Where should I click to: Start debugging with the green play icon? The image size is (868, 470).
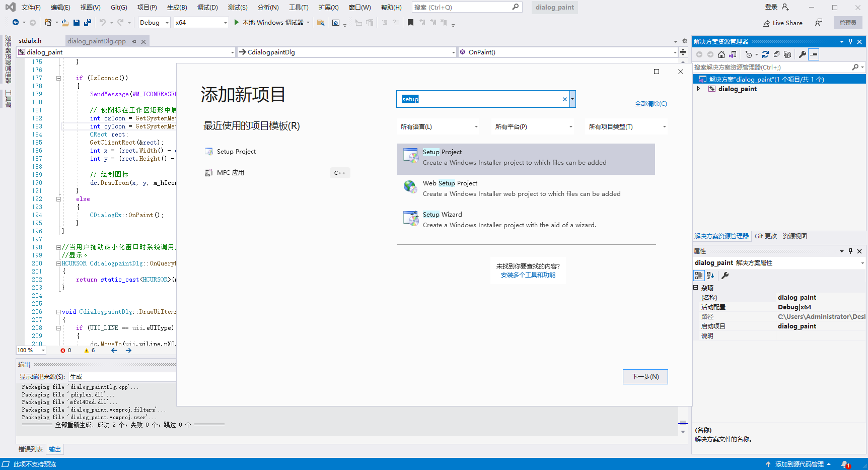click(236, 22)
